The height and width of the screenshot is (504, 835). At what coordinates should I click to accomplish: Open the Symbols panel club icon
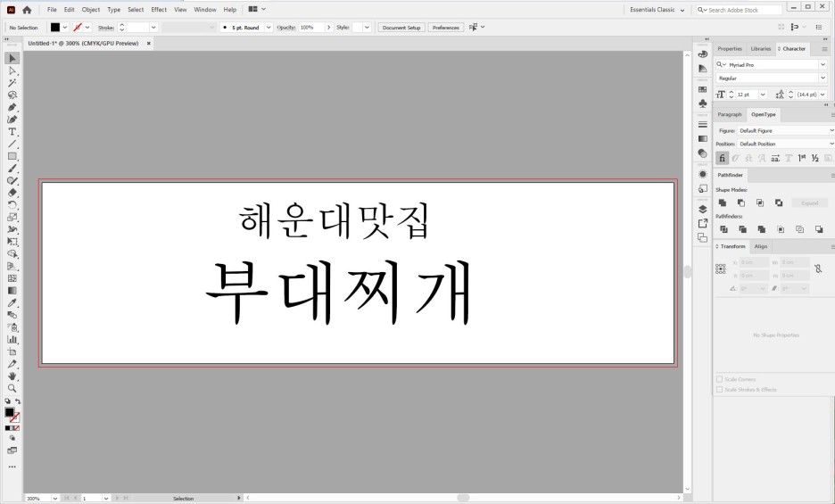pyautogui.click(x=703, y=103)
